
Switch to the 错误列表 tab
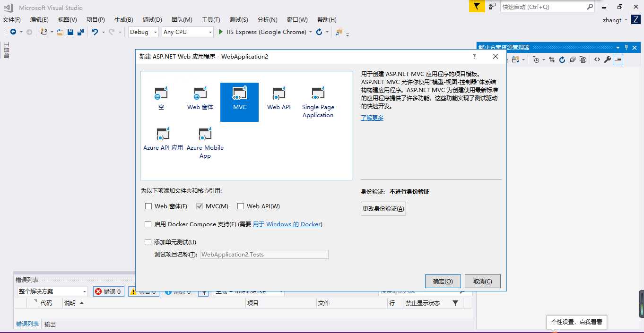click(x=27, y=324)
